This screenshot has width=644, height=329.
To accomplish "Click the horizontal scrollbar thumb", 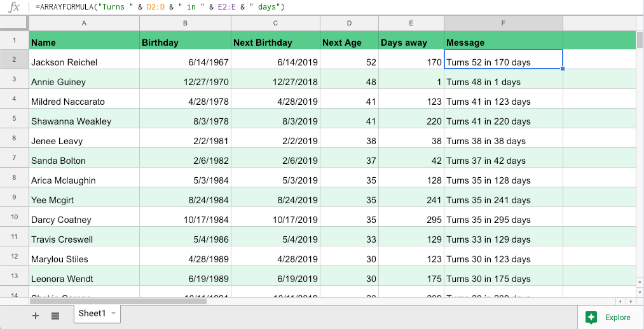I will (x=118, y=300).
